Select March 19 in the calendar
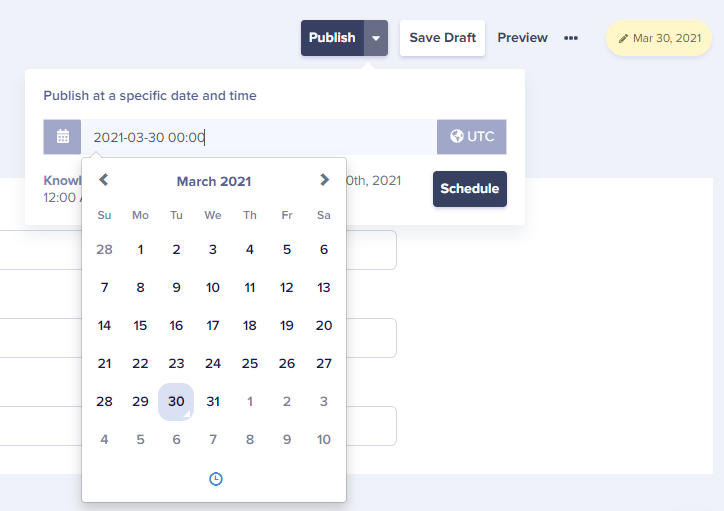724x511 pixels. [x=287, y=325]
